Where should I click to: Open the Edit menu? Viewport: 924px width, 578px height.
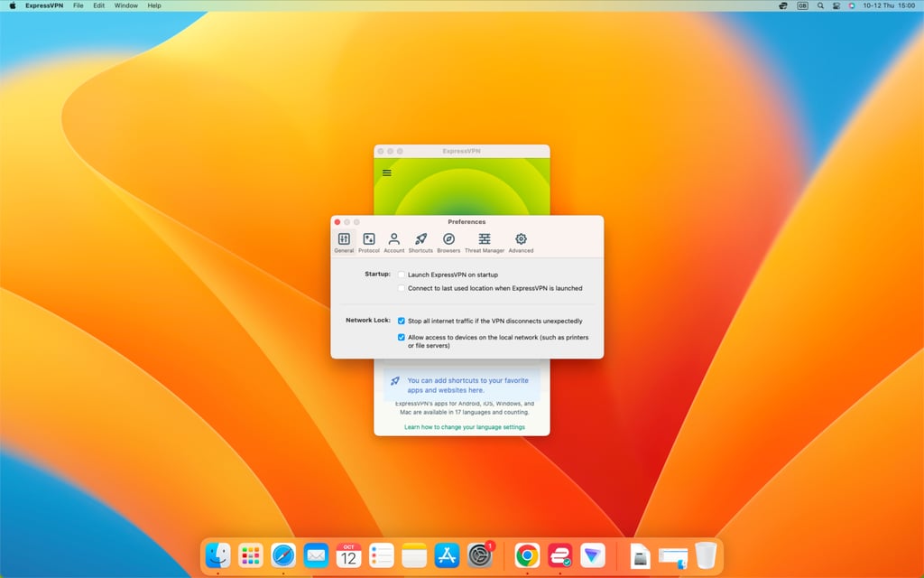(x=99, y=5)
